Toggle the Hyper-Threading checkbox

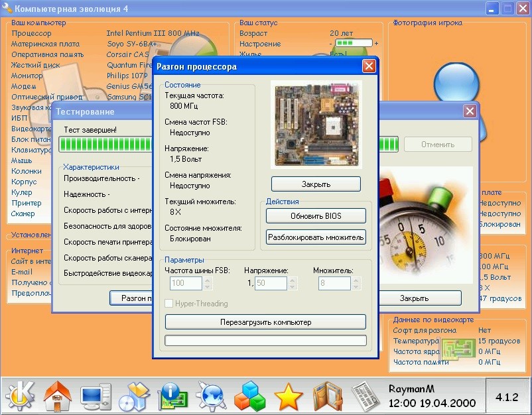coord(168,304)
